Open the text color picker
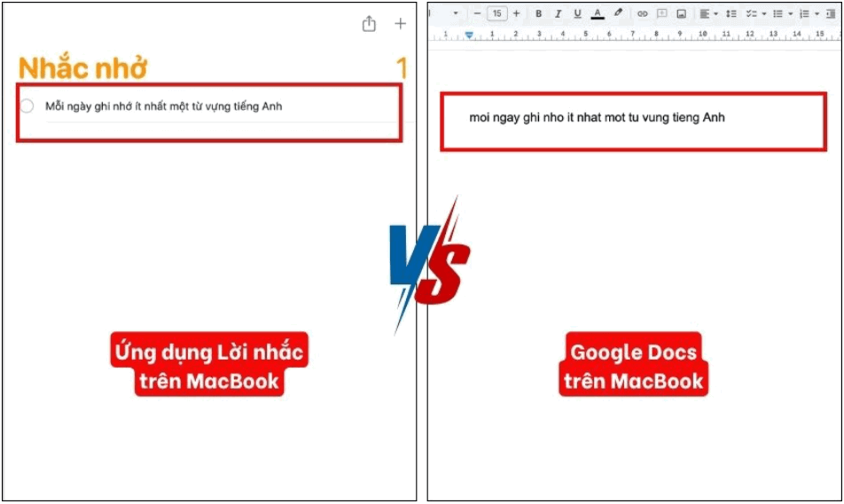844x504 pixels. pyautogui.click(x=598, y=14)
